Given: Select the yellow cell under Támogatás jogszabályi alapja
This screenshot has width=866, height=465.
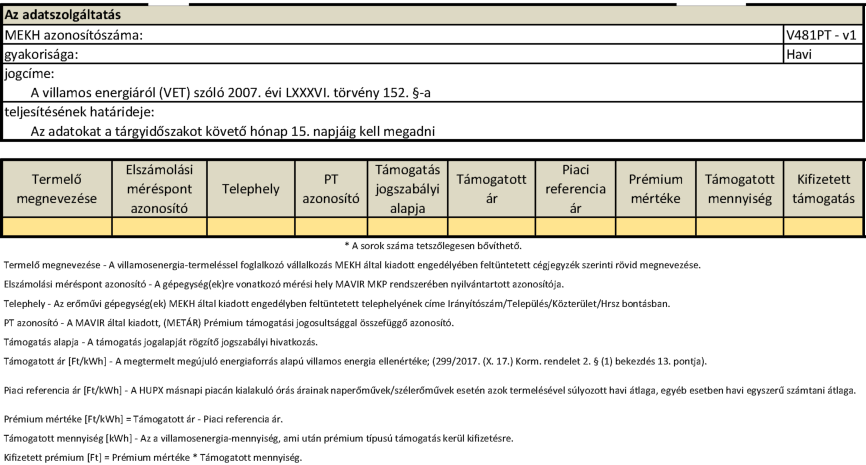Looking at the screenshot, I should [408, 226].
